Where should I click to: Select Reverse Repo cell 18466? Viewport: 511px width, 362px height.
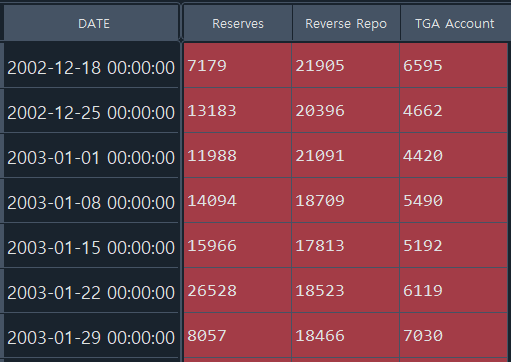coord(346,335)
